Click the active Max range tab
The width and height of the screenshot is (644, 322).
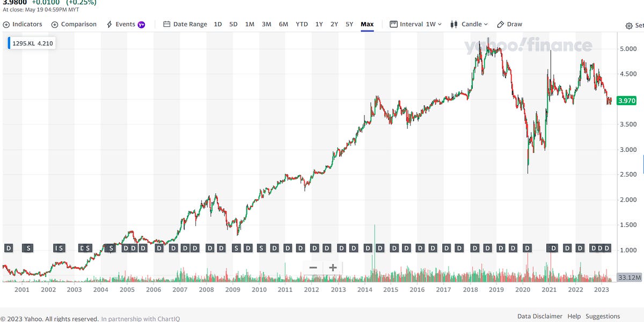pos(367,24)
